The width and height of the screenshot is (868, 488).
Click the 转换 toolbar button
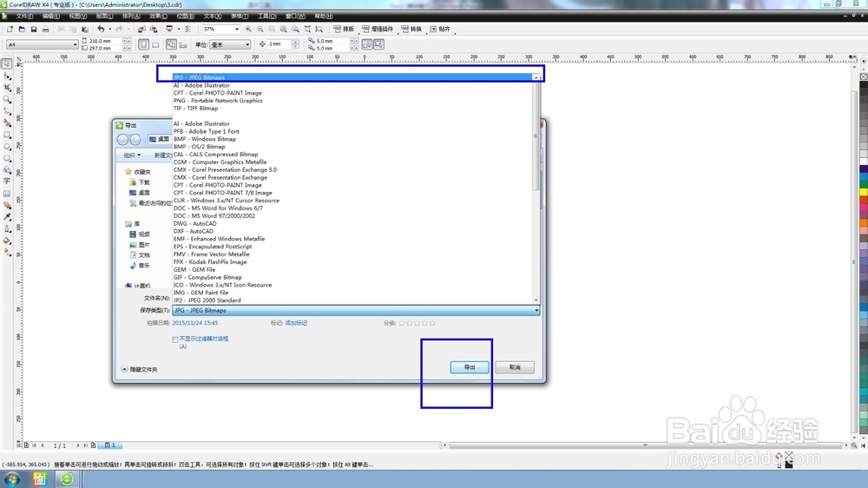point(411,29)
